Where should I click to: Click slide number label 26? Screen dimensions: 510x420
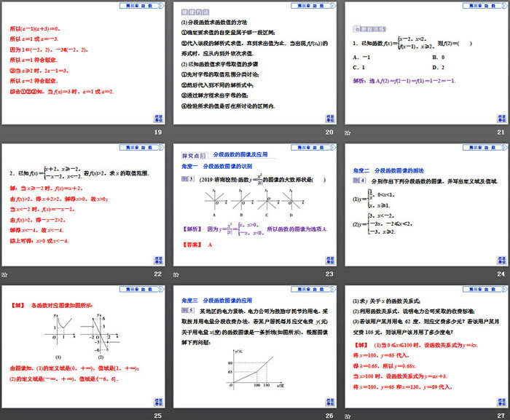click(329, 416)
